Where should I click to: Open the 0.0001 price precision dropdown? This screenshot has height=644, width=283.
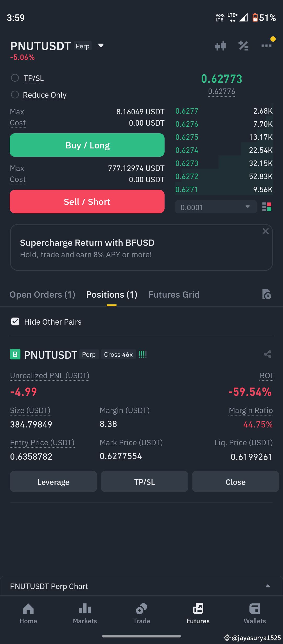pos(216,207)
